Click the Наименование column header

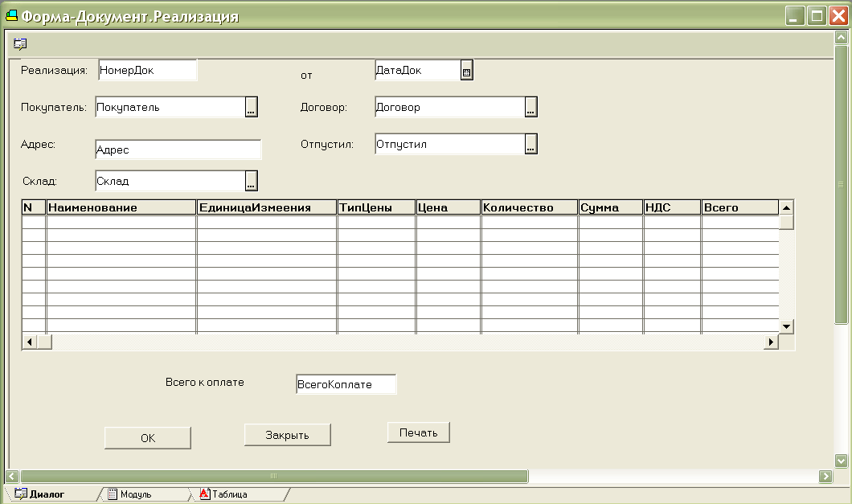(x=121, y=207)
